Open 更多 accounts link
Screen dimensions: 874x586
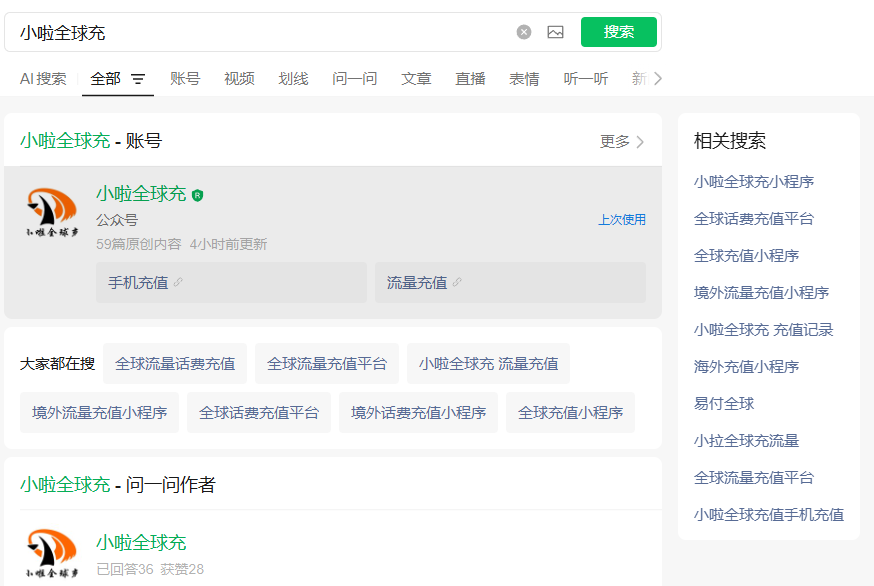(621, 142)
